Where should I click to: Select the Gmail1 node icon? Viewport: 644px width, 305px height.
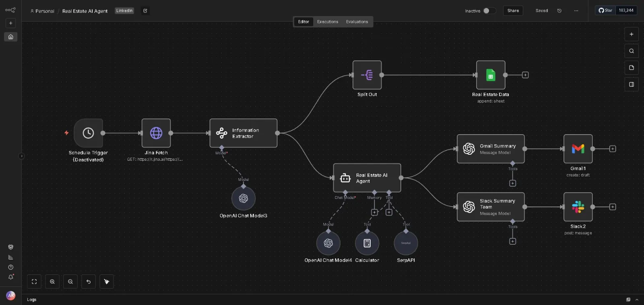point(578,149)
